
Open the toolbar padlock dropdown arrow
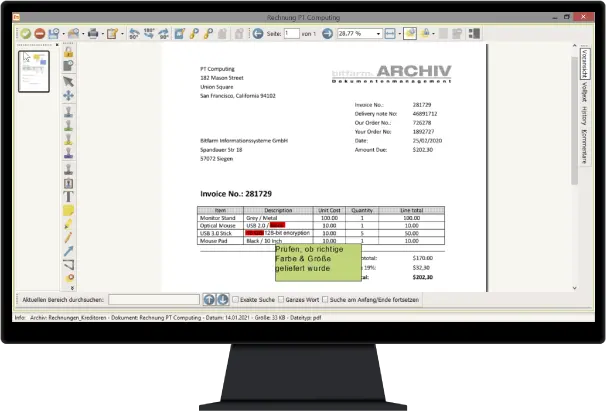pos(433,34)
